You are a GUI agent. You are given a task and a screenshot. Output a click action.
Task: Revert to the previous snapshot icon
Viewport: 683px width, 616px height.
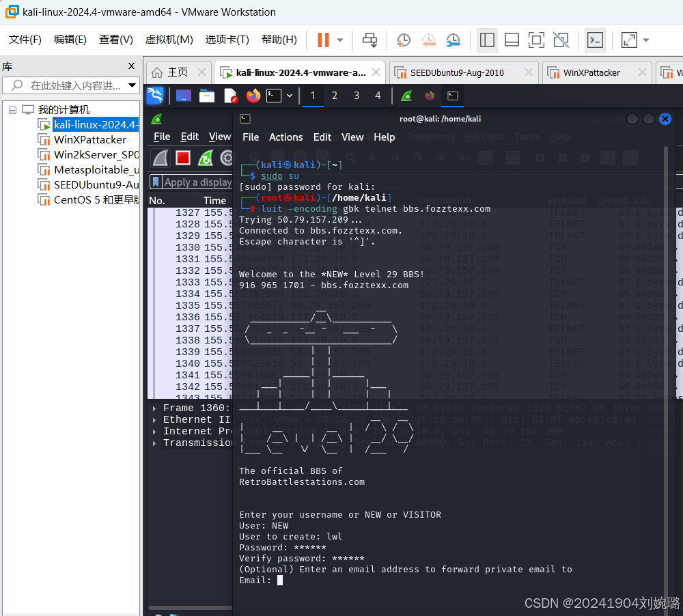[x=429, y=40]
